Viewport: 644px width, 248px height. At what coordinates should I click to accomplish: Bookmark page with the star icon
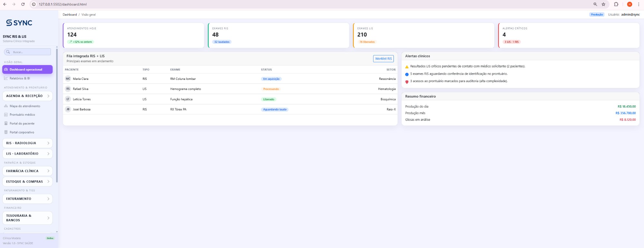[x=603, y=4]
